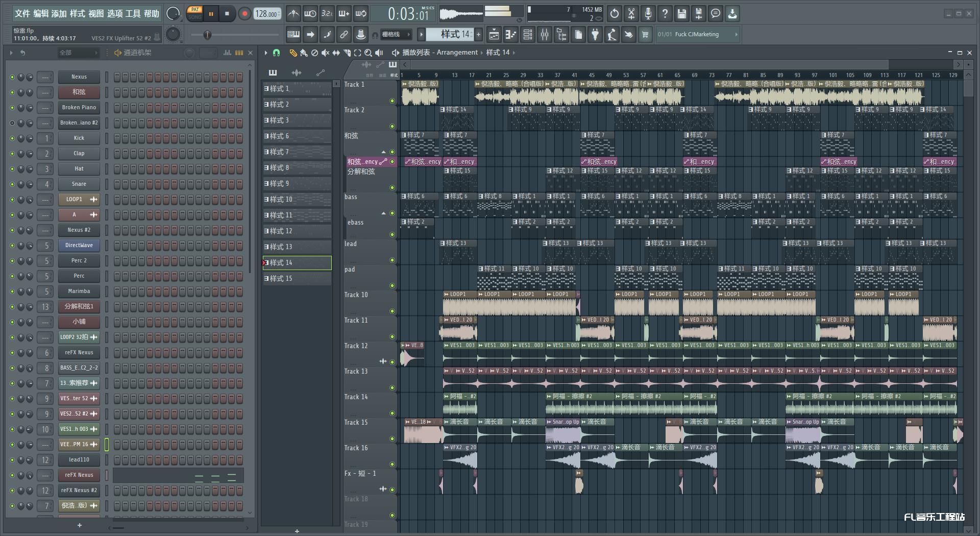Open the playlist view icon
This screenshot has height=536, width=980.
[x=494, y=35]
